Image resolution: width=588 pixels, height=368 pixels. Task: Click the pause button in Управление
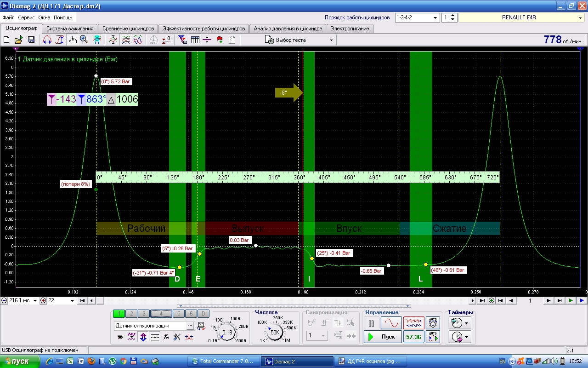(371, 323)
